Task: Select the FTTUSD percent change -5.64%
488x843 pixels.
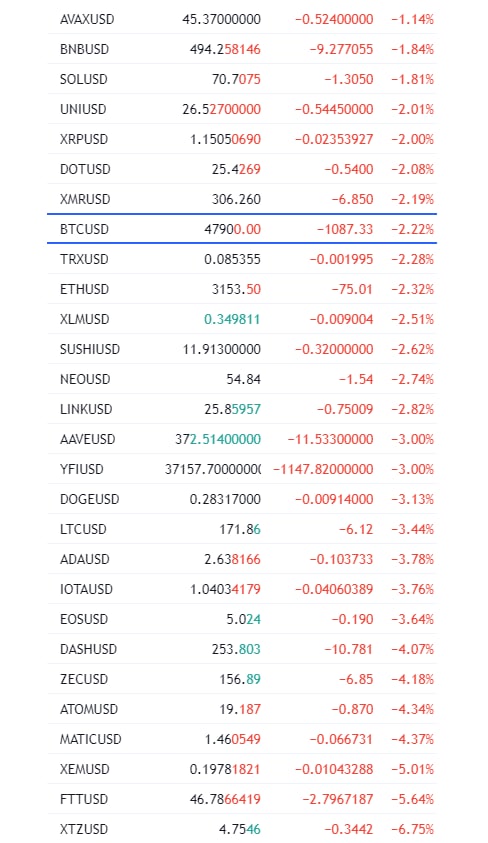Action: pyautogui.click(x=412, y=799)
